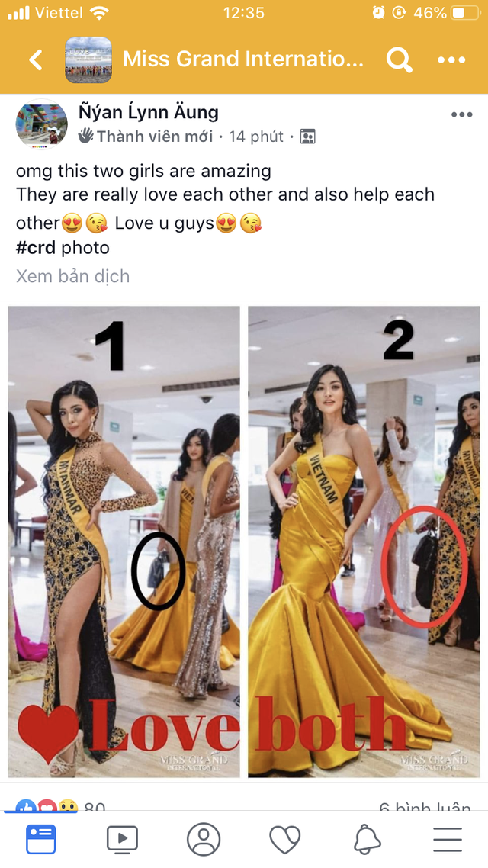Viewport: 488px width, 868px height.
Task: Switch to the Watch video tab
Action: [122, 839]
